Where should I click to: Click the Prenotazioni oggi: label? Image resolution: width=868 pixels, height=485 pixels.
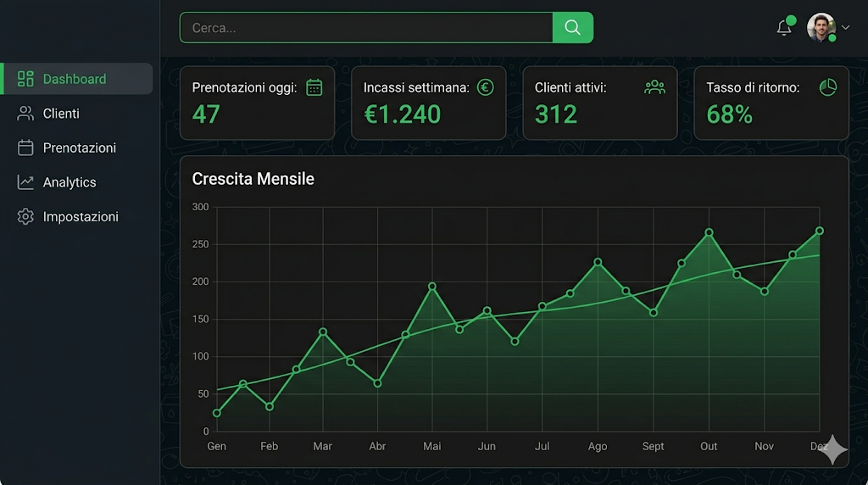click(x=244, y=87)
